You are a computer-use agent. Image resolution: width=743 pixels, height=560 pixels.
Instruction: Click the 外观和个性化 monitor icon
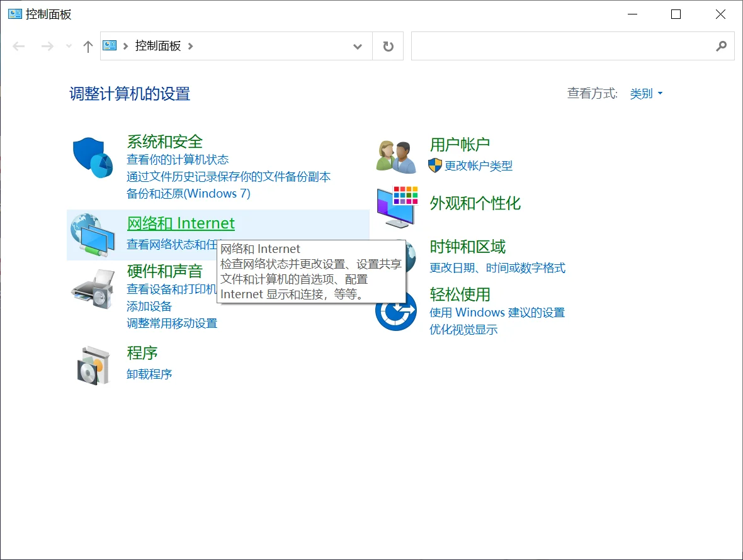click(397, 206)
